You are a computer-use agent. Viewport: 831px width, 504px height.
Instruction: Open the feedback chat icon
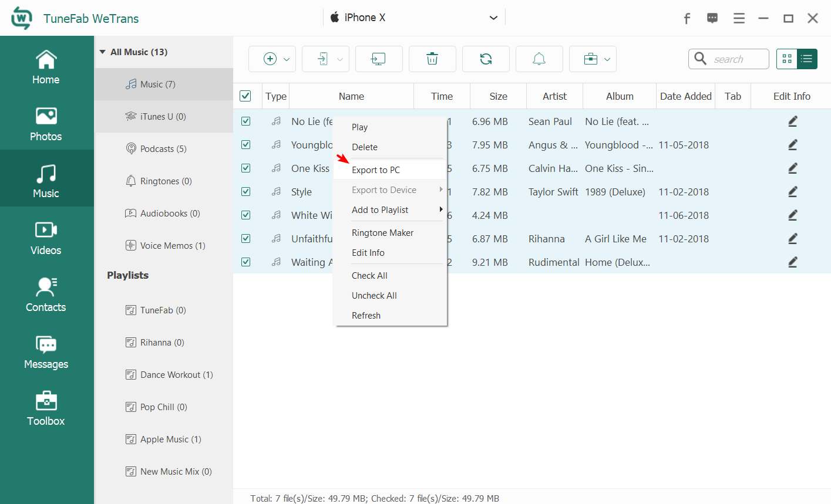[712, 18]
